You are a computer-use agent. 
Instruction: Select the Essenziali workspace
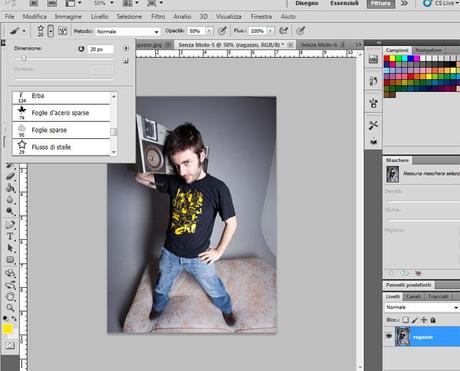[344, 3]
